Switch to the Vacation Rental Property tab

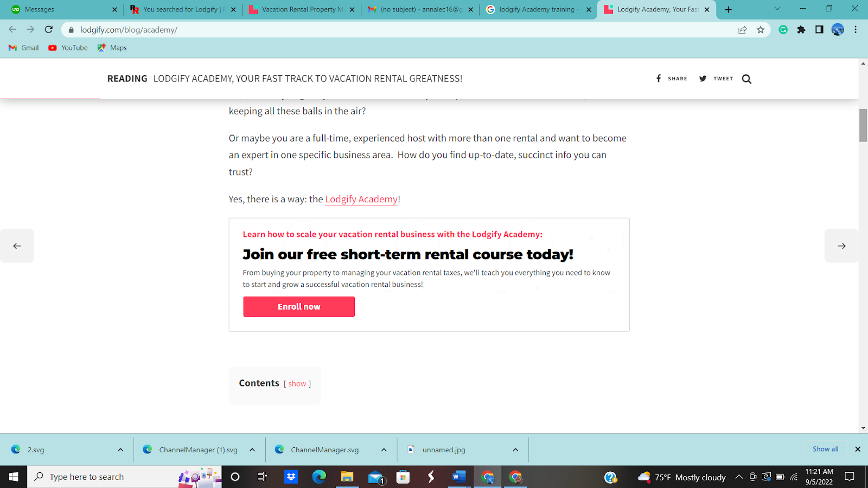302,10
